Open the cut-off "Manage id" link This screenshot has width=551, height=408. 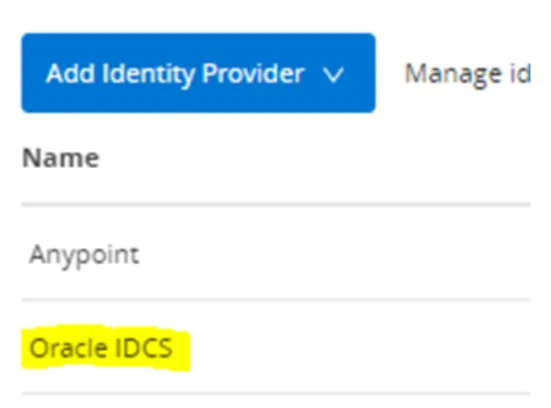(x=467, y=74)
